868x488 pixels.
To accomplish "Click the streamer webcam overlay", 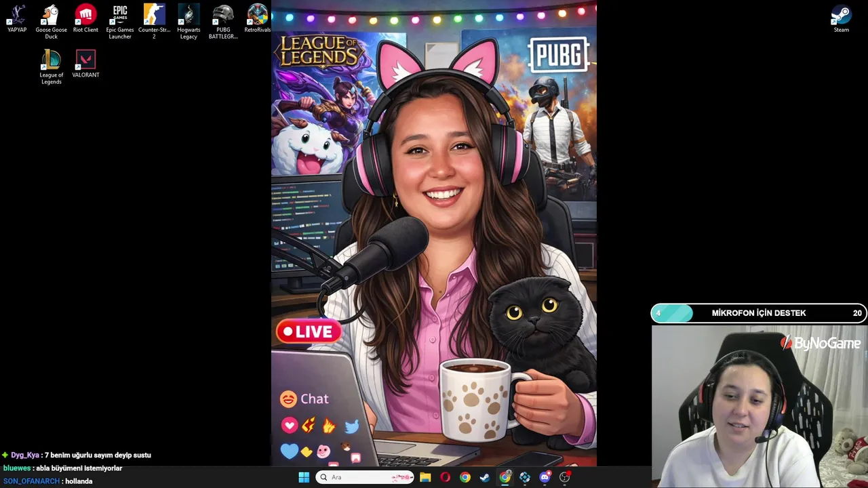I will (x=759, y=407).
